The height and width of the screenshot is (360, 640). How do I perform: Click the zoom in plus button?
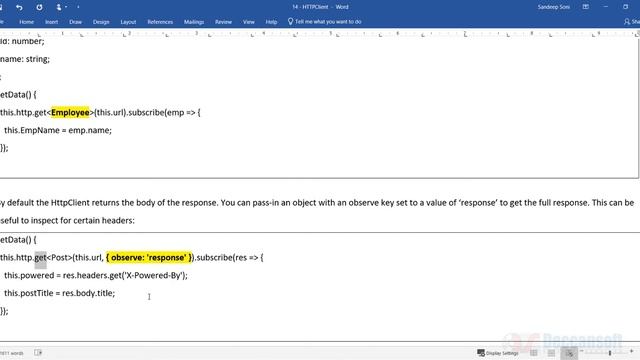[x=631, y=351]
